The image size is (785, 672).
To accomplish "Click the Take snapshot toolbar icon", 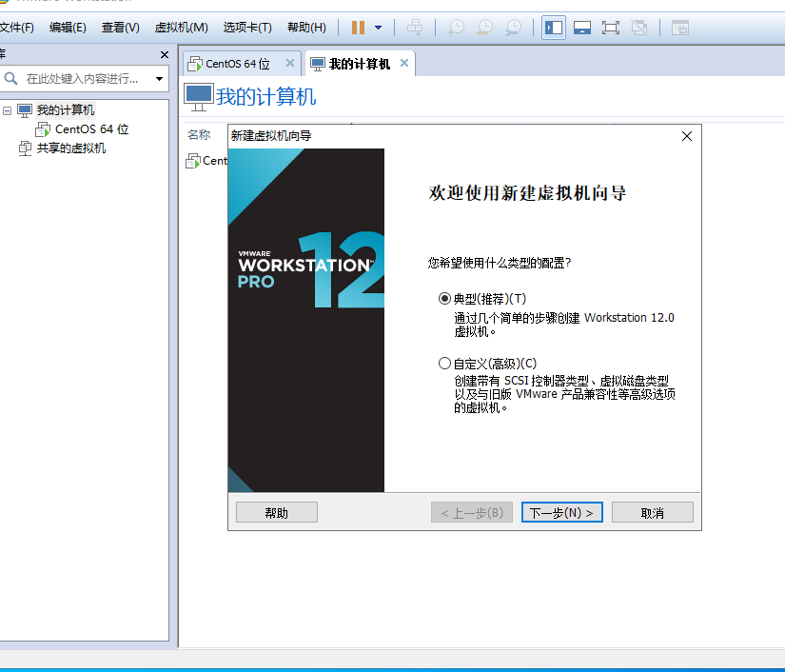I will pyautogui.click(x=456, y=28).
